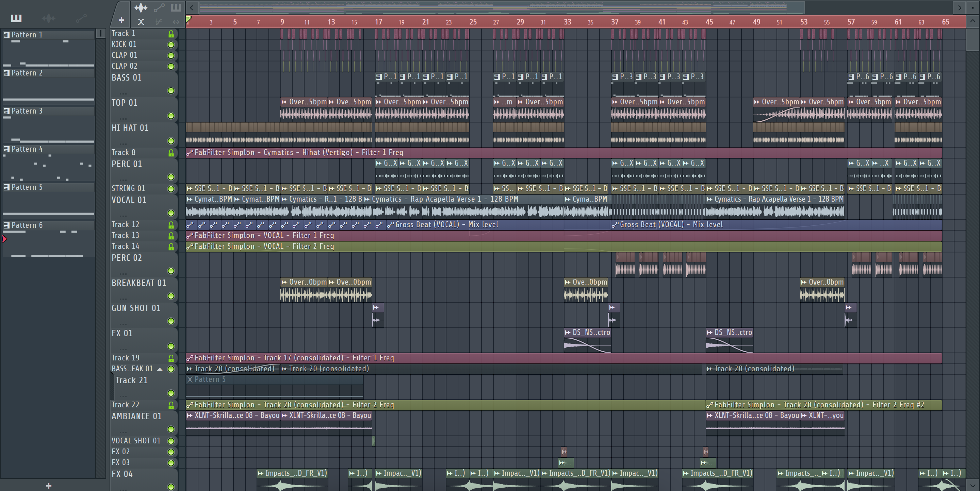Mute the STRING 01 track
This screenshot has height=491, width=980.
(171, 188)
